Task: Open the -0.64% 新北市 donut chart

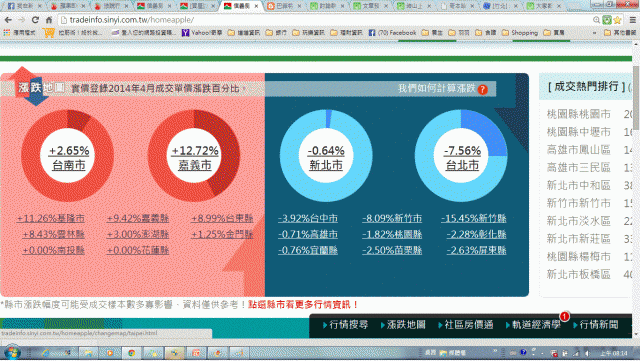Action: click(326, 156)
